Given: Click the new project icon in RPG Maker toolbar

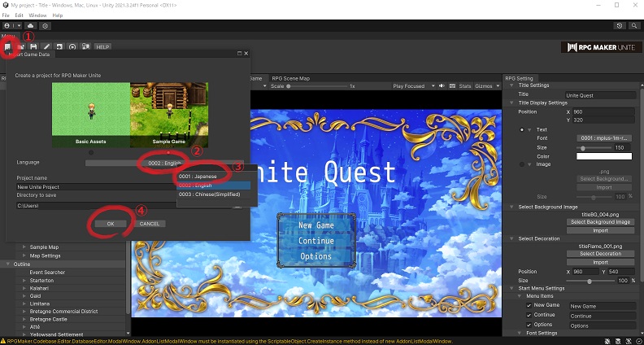Looking at the screenshot, I should pos(7,47).
